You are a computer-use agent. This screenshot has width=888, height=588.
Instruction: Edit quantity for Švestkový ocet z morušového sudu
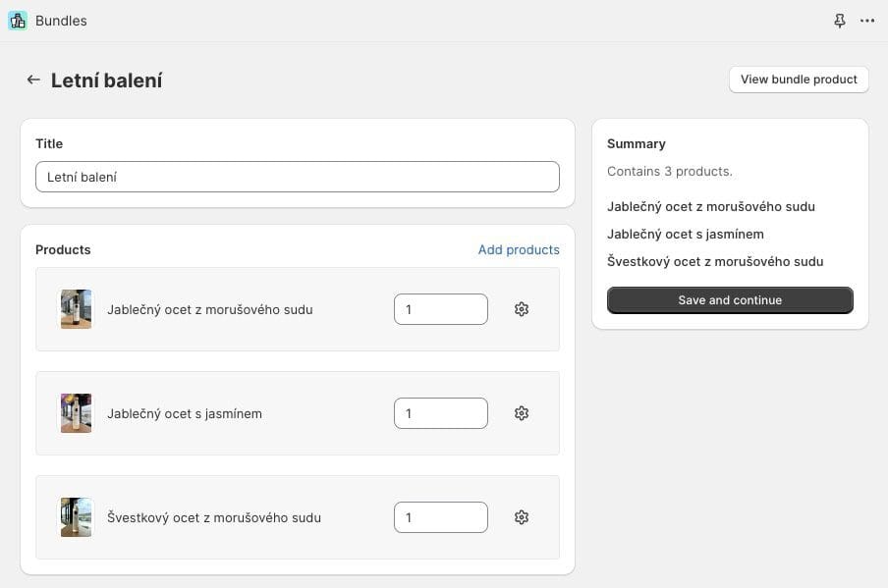click(x=440, y=517)
